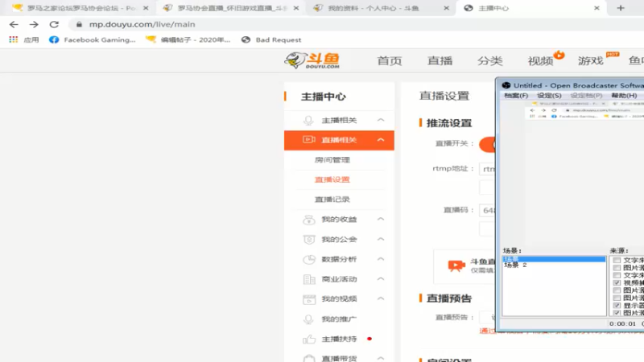The height and width of the screenshot is (362, 644).
Task: Open the 编辑帖子 - 2020年 bookmark
Action: (x=188, y=39)
